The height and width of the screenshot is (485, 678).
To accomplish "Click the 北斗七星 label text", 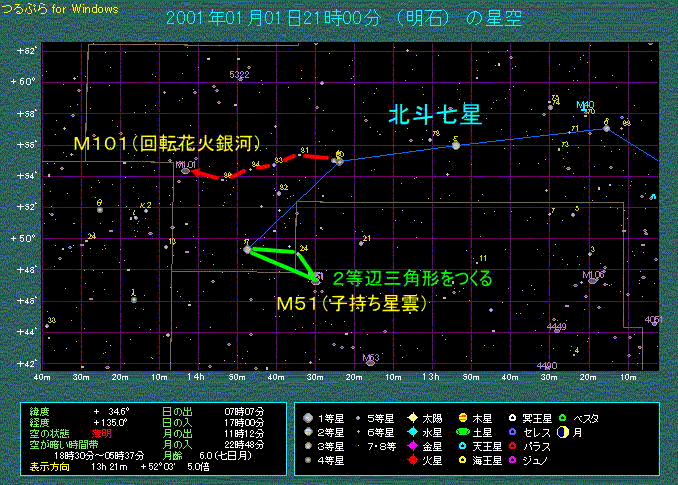I will click(436, 117).
